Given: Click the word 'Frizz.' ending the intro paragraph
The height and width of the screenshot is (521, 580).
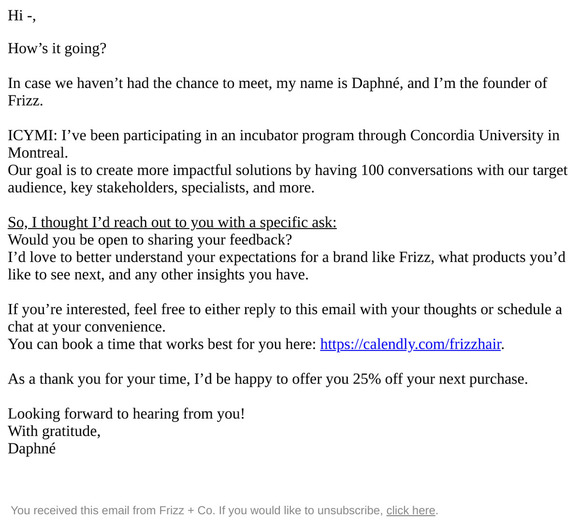Looking at the screenshot, I should (x=25, y=101).
